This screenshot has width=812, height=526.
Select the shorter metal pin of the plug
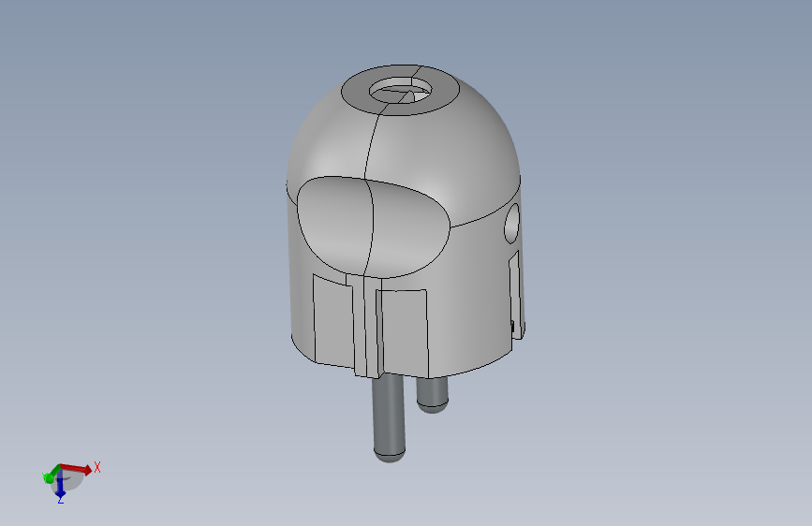click(433, 395)
